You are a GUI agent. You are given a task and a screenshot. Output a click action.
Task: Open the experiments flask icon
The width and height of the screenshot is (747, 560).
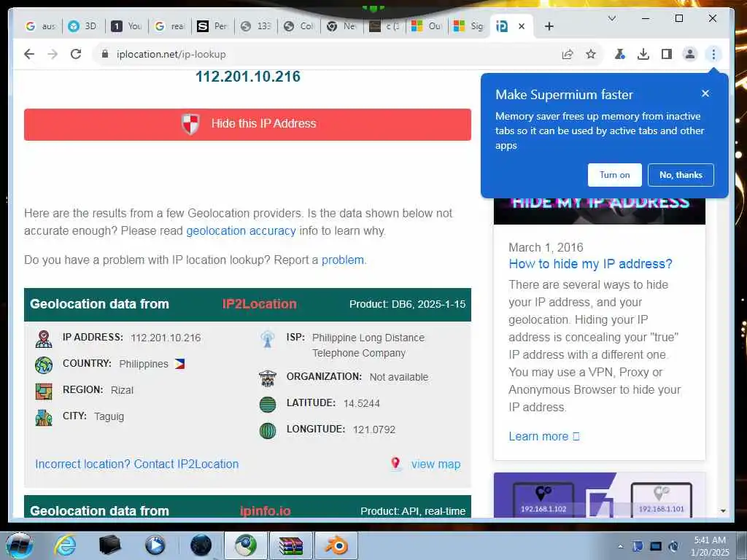pos(620,54)
